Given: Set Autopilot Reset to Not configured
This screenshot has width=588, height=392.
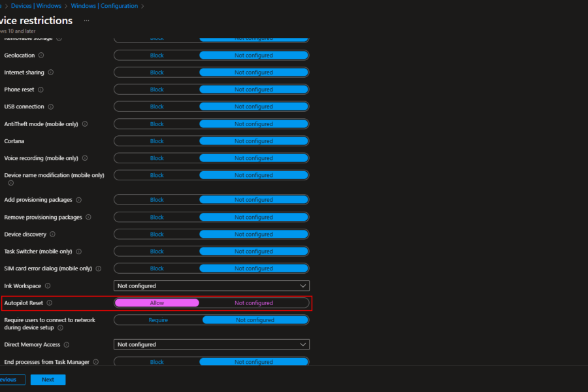Looking at the screenshot, I should [253, 303].
